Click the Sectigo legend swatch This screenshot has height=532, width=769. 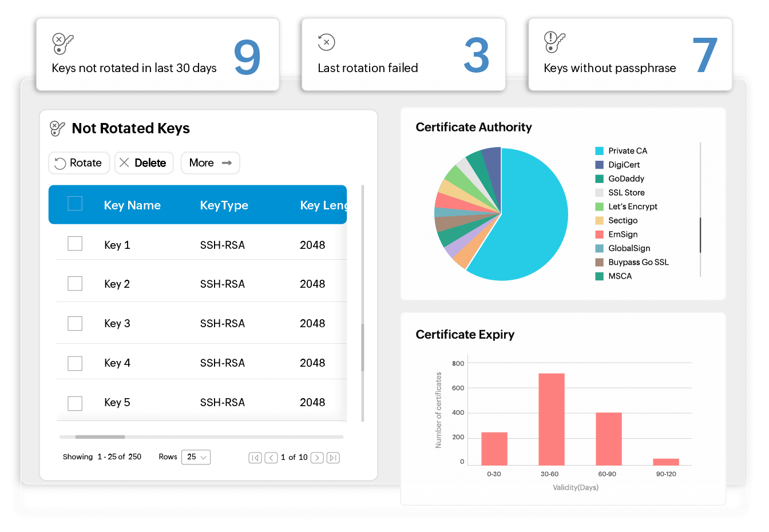599,220
